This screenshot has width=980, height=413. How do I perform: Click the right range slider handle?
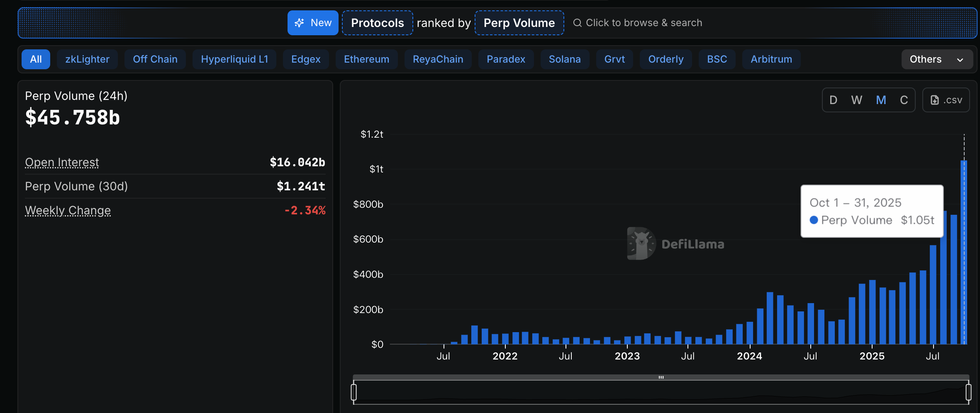968,392
